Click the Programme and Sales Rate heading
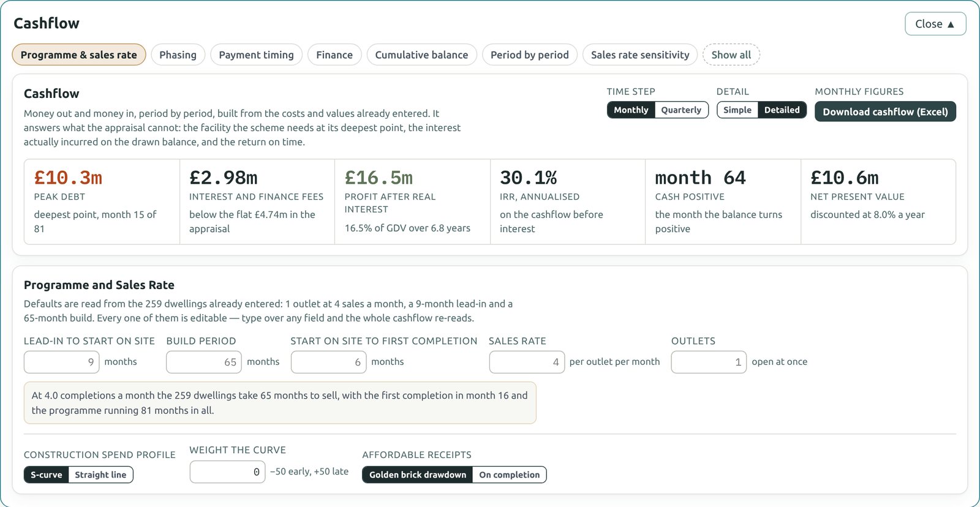The width and height of the screenshot is (980, 507). (99, 285)
